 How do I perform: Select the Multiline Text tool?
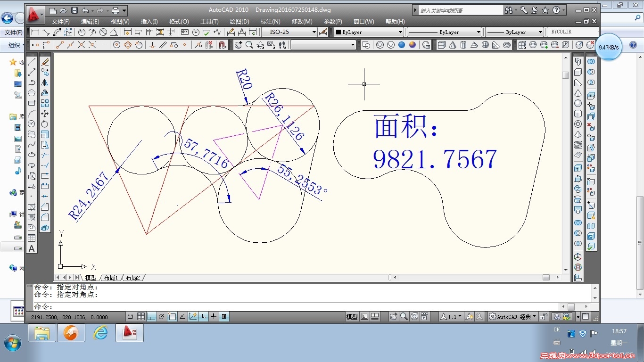coord(32,248)
